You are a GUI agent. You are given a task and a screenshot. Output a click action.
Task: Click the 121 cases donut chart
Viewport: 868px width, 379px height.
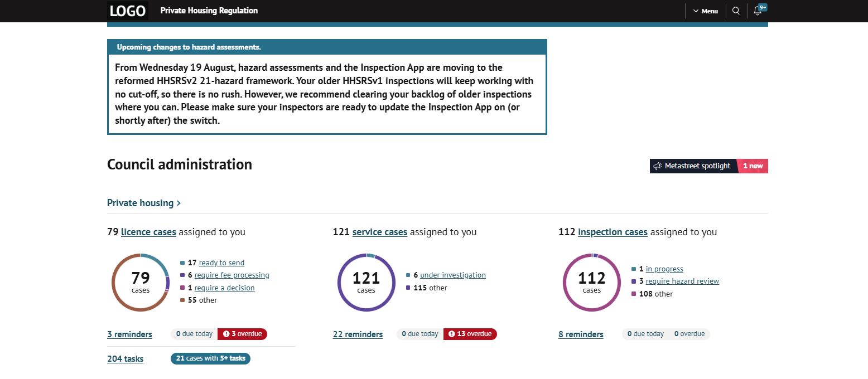[367, 282]
